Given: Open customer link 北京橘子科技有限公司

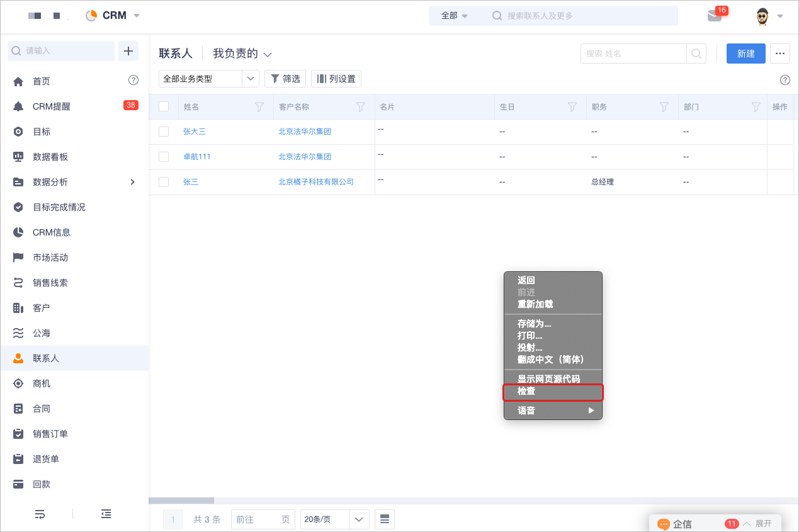Looking at the screenshot, I should (316, 182).
